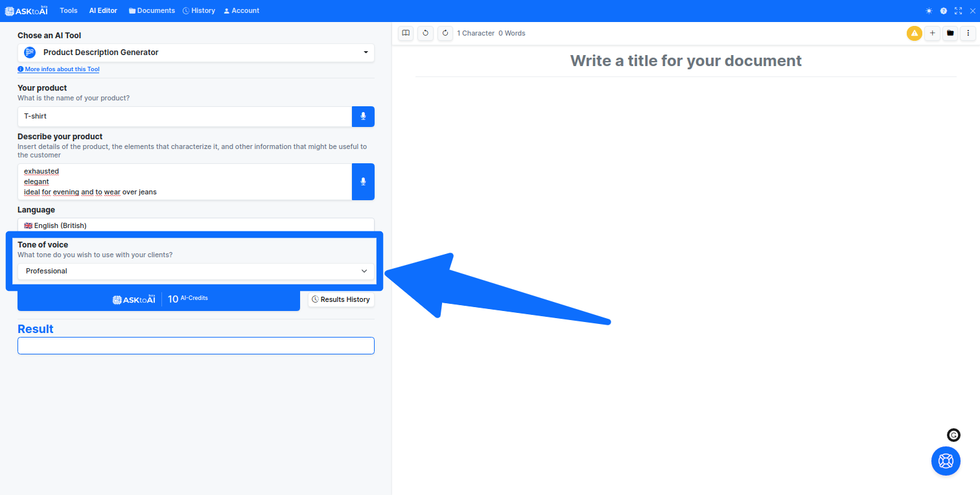Click the fullscreen expand icon
Screen dimensions: 980x495
958,10
